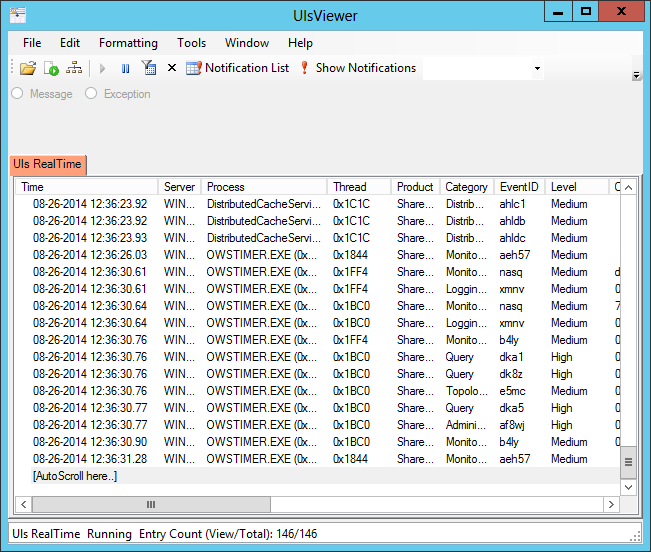The height and width of the screenshot is (552, 651).
Task: Open the Tools menu
Action: tap(191, 43)
